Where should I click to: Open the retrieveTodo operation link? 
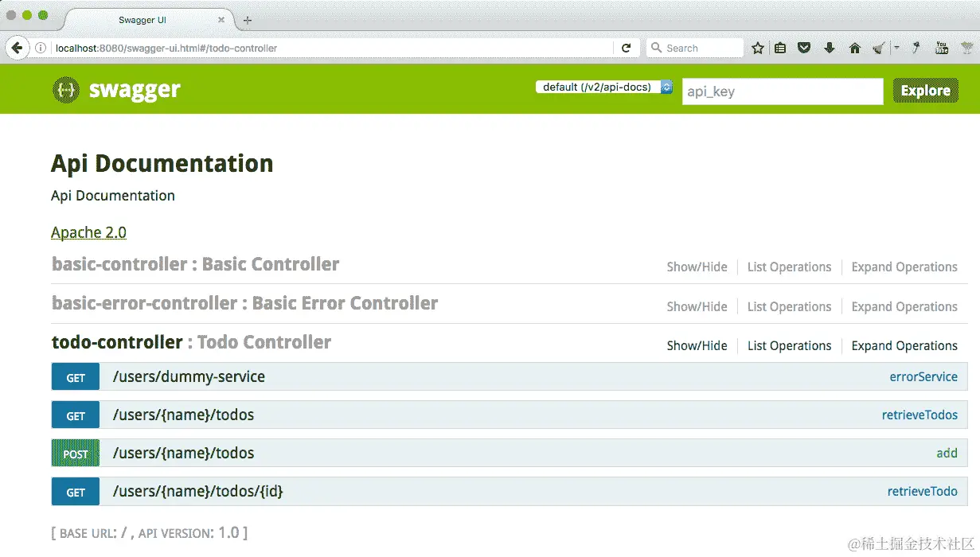(x=923, y=492)
